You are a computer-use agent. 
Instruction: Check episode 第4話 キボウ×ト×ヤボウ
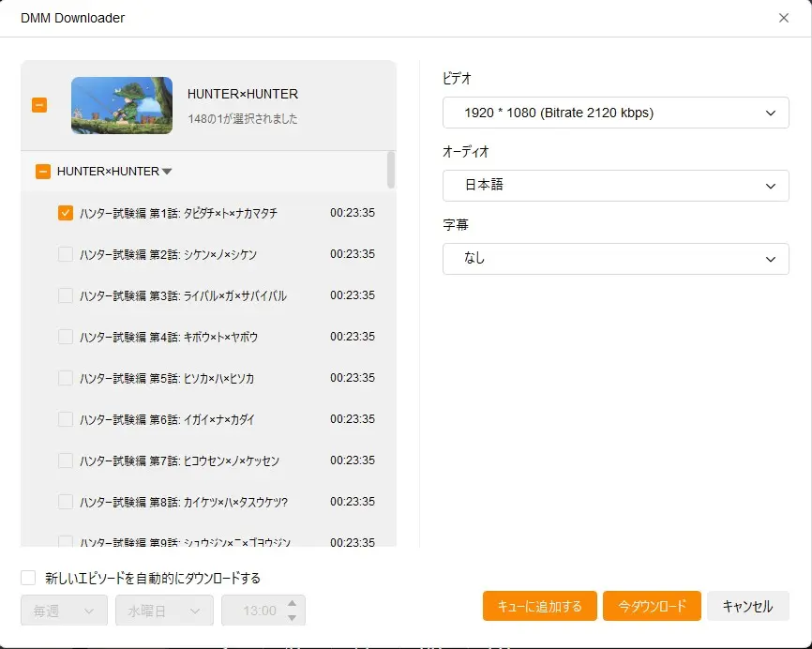[66, 337]
